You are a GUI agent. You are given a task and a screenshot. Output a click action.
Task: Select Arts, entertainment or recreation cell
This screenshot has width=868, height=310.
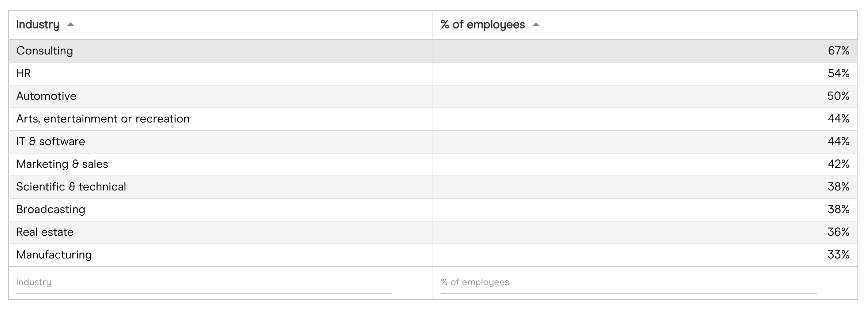pyautogui.click(x=103, y=119)
